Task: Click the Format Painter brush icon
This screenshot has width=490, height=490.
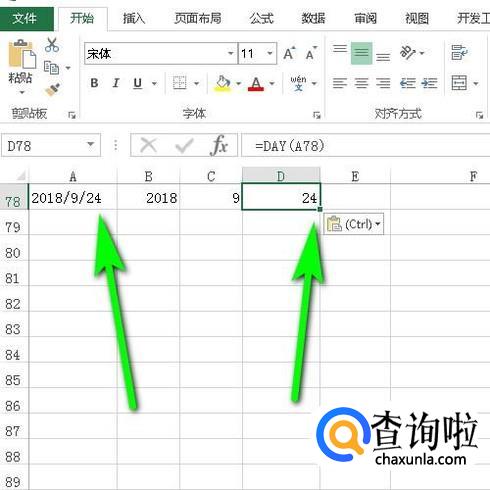Action: (x=52, y=89)
